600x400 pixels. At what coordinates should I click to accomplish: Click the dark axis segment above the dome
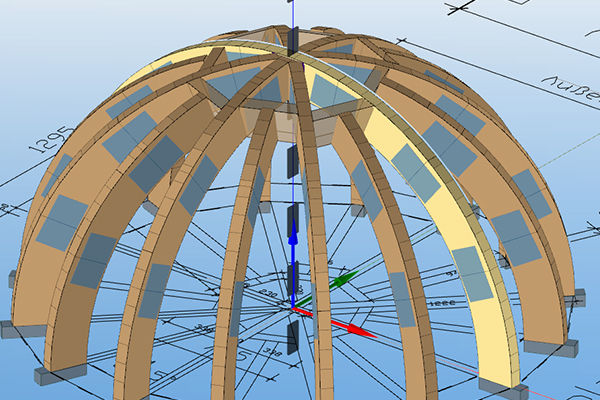tap(292, 41)
